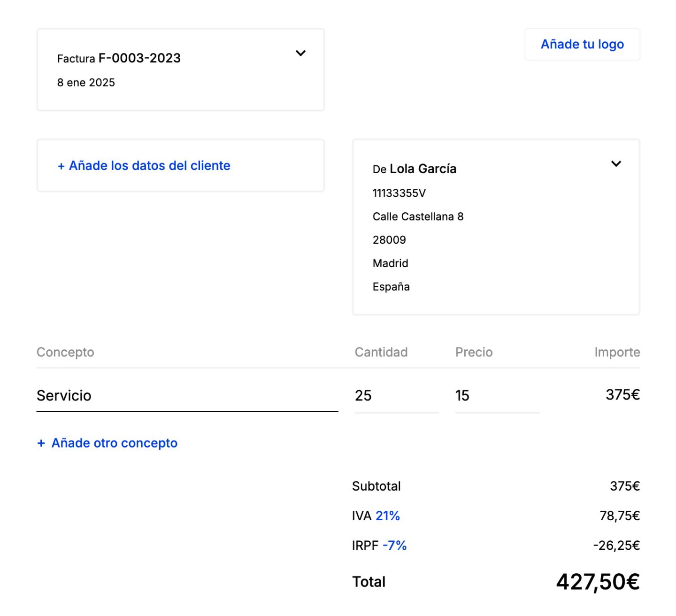Viewport: 676px width, 616px height.
Task: Click the invoice date 8 ene 2025
Action: pyautogui.click(x=86, y=83)
